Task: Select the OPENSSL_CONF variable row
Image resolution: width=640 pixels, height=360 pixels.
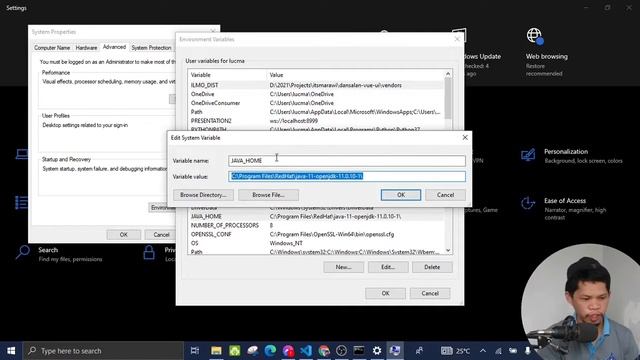Action: [x=316, y=234]
